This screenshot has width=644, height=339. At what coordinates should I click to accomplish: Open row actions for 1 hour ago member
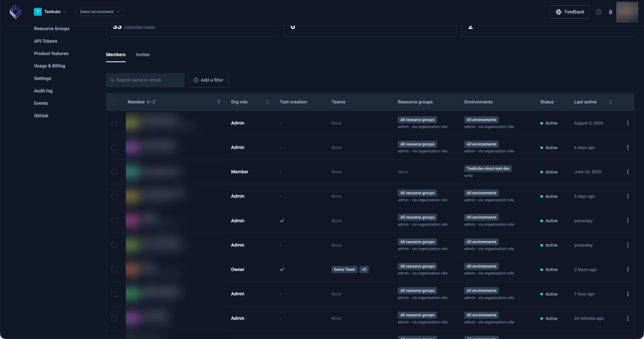628,294
